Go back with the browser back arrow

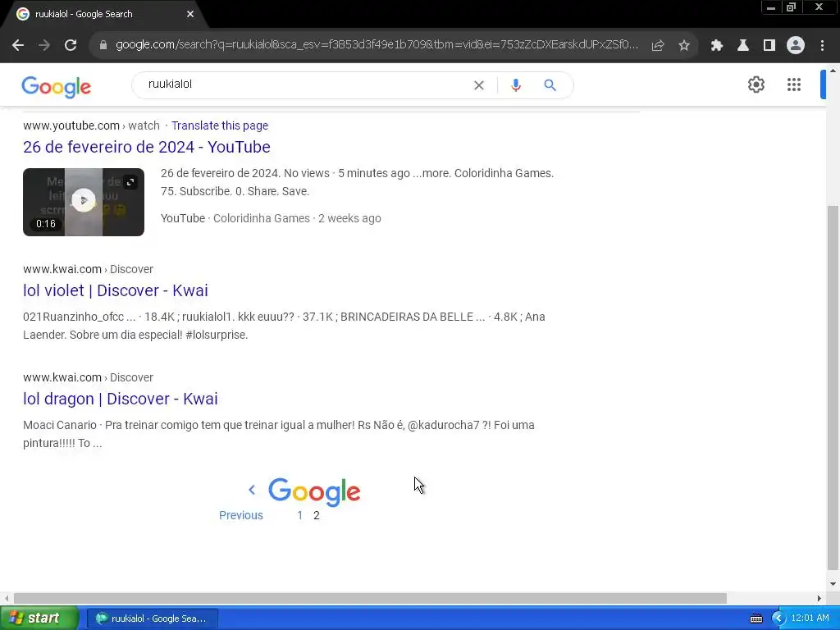point(18,46)
